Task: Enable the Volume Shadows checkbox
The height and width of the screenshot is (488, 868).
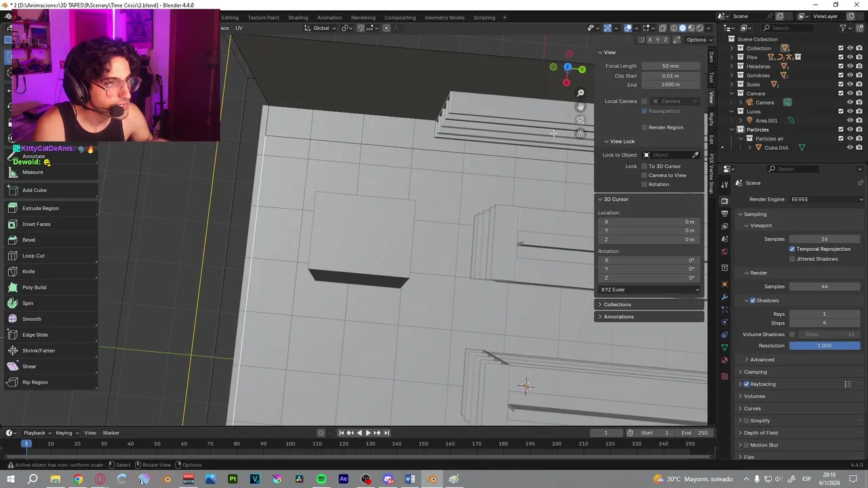Action: (x=792, y=334)
